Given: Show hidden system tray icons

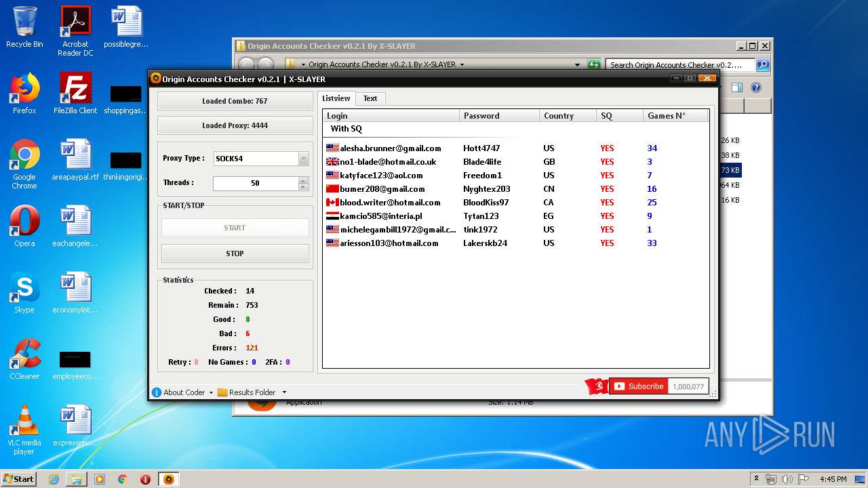Looking at the screenshot, I should coord(756,479).
